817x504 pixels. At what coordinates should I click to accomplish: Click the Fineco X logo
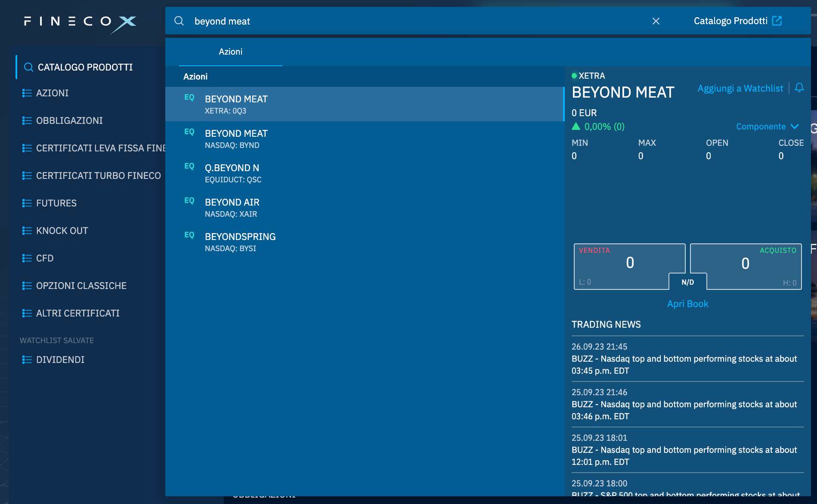point(80,22)
